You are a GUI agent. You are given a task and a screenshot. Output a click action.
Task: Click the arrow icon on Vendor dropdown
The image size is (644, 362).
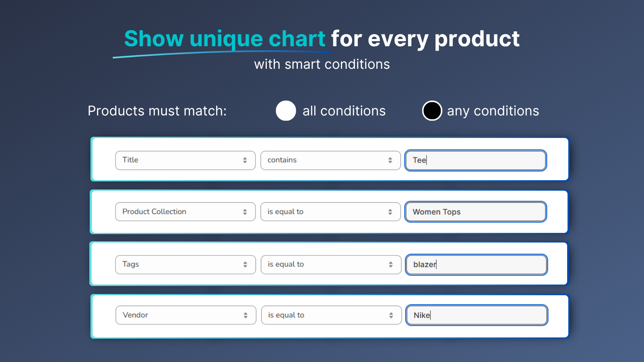(x=246, y=315)
